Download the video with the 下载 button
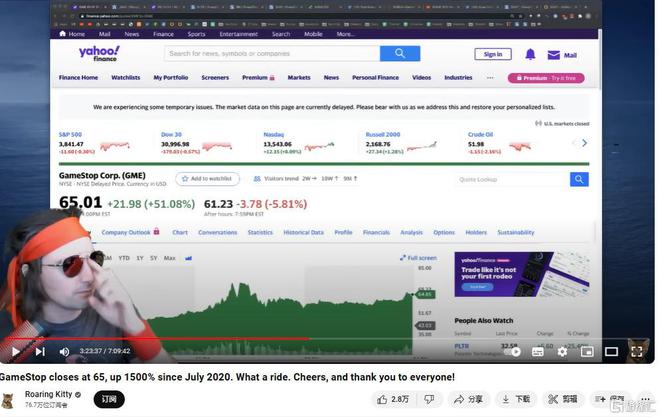This screenshot has height=417, width=660. (516, 399)
